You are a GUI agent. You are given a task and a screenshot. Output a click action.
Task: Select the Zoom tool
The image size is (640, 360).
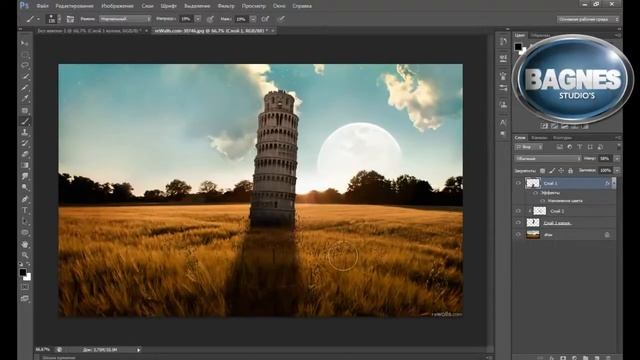(25, 255)
